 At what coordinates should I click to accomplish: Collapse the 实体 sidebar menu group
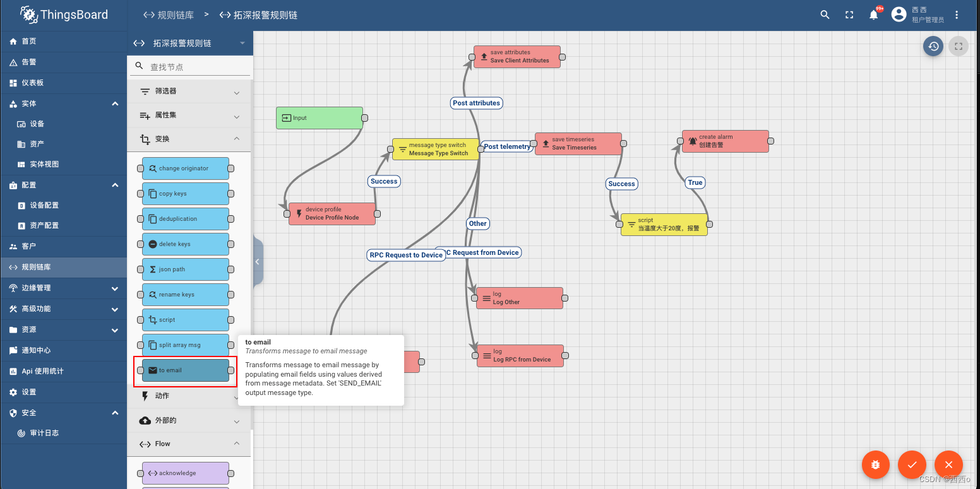115,103
